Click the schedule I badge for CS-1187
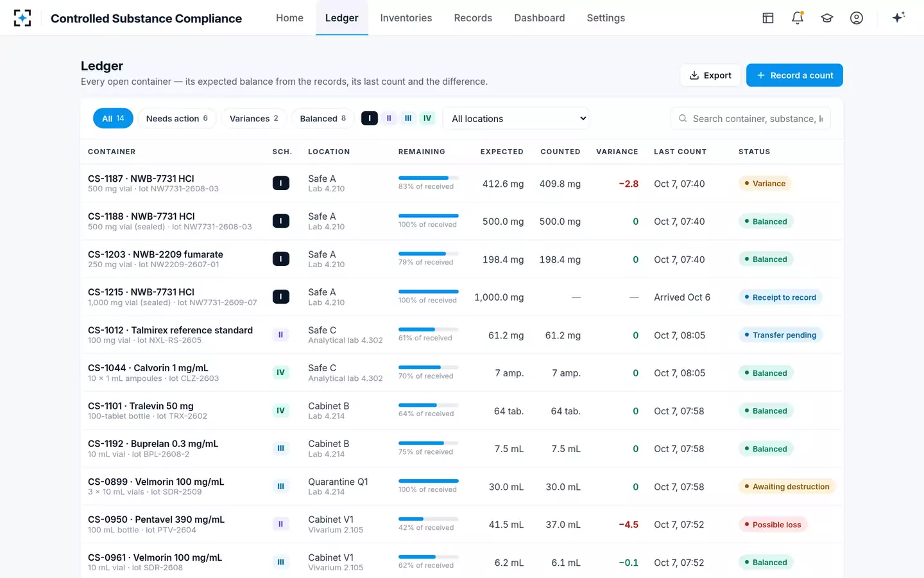 [281, 183]
